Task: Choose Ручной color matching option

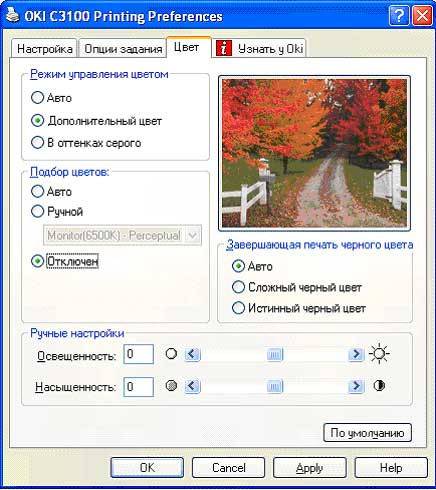Action: (x=57, y=211)
